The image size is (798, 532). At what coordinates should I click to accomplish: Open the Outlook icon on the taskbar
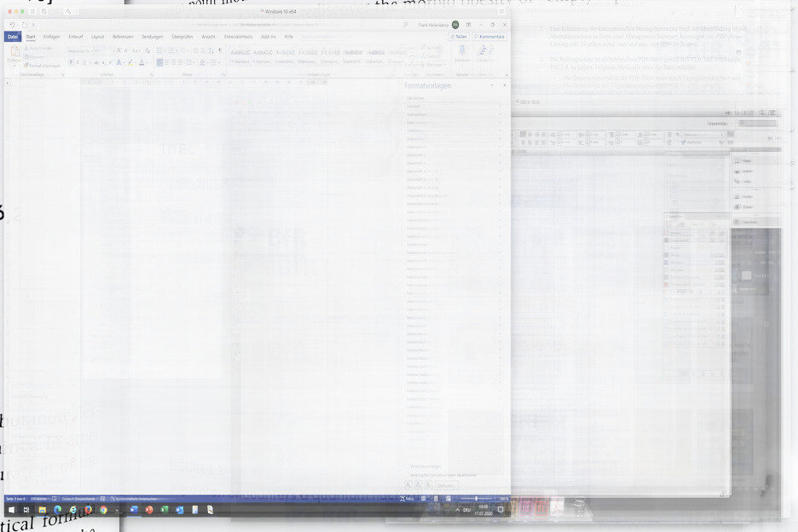180,510
